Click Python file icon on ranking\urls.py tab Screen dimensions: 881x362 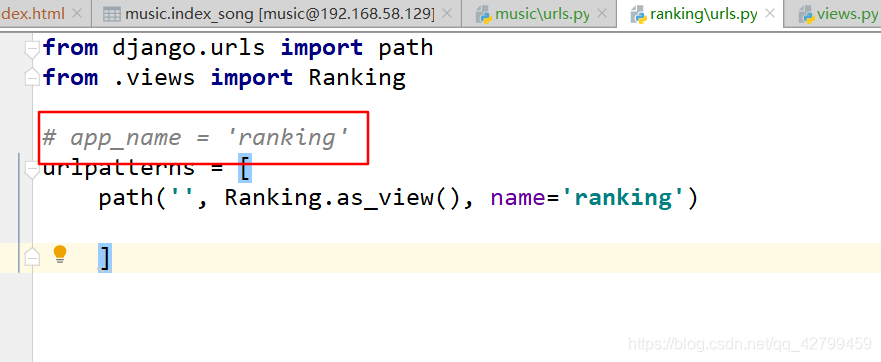click(638, 15)
